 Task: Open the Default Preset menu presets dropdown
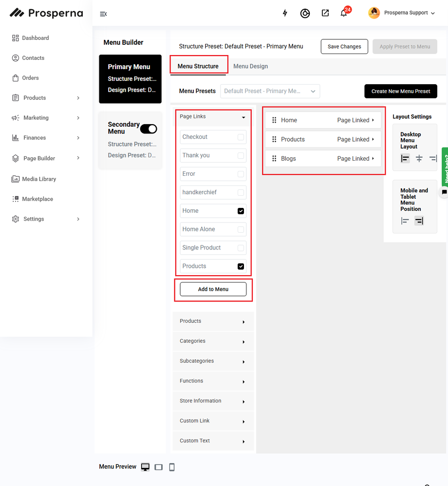click(270, 91)
